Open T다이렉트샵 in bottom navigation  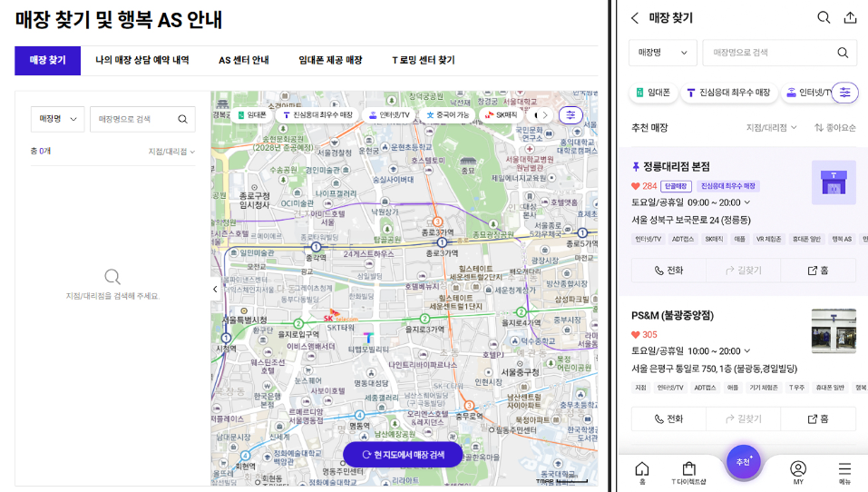[x=688, y=473]
